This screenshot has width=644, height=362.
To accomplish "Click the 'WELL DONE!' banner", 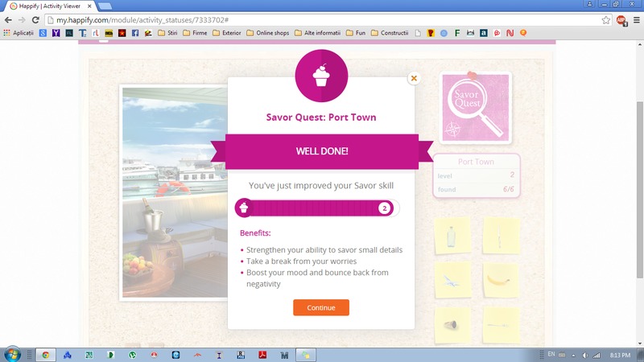I will point(322,151).
